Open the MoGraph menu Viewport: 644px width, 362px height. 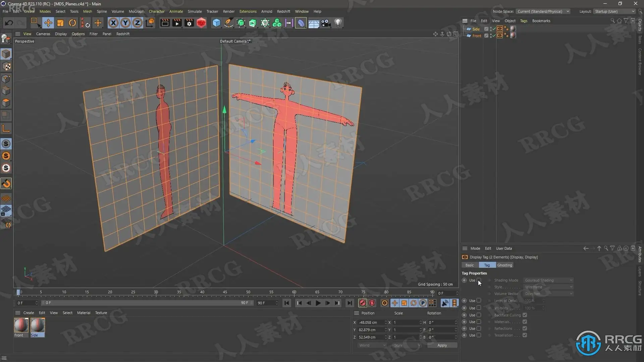tap(136, 11)
